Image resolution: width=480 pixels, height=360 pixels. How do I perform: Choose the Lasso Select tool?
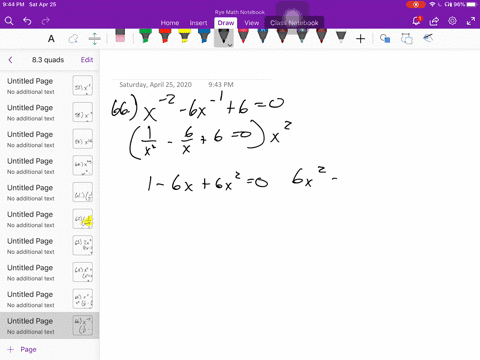pyautogui.click(x=73, y=39)
